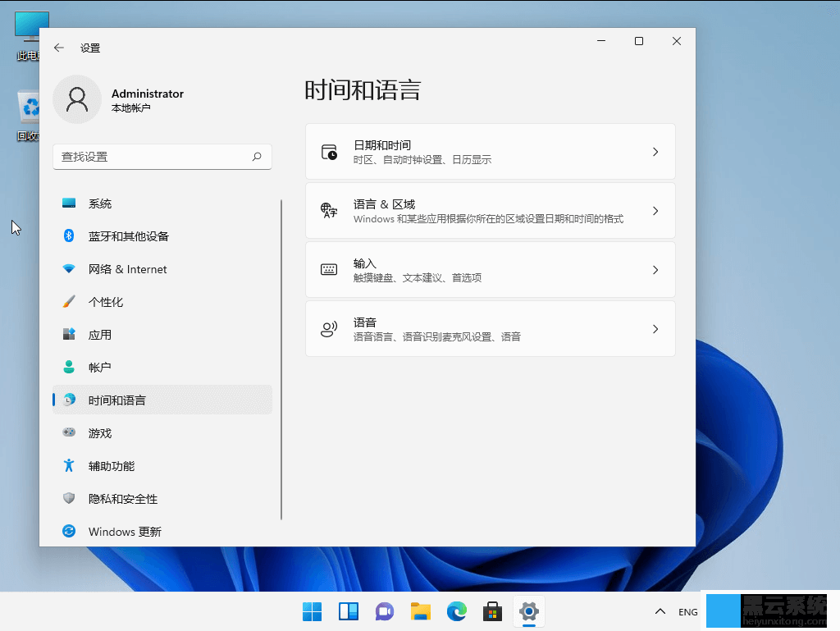Select the Personalization paintbrush icon

[x=70, y=302]
